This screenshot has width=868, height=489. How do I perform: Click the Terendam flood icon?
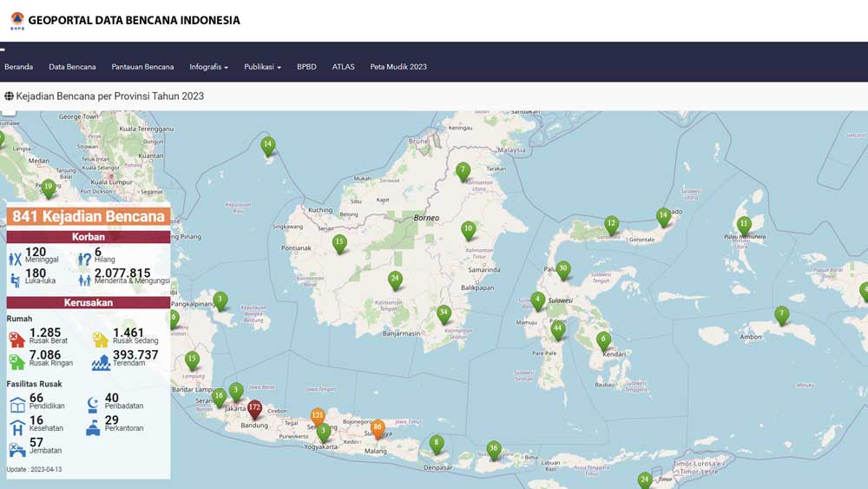[x=101, y=360]
